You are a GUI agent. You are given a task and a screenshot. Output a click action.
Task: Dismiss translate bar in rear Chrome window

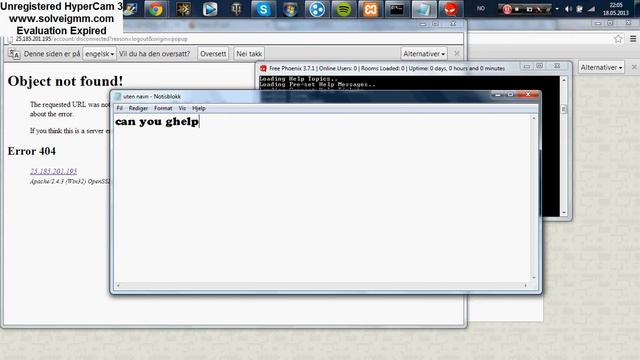click(634, 67)
